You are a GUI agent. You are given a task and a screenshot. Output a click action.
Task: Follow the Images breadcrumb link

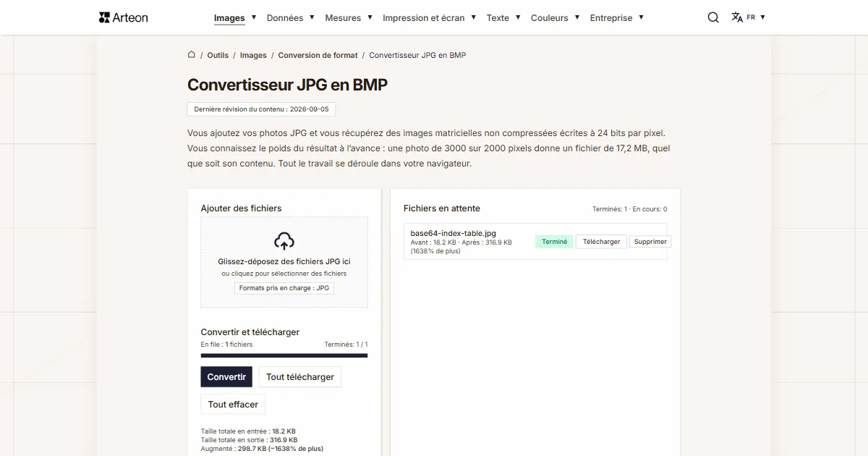tap(253, 55)
